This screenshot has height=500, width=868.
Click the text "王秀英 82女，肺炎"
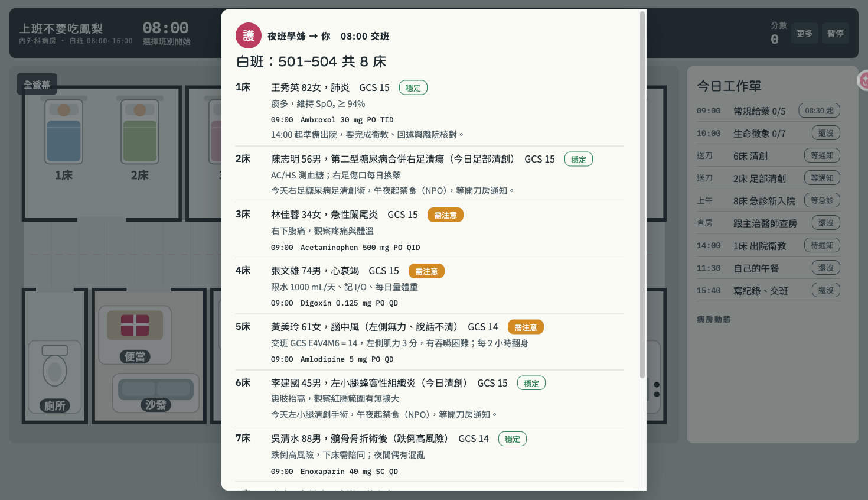coord(310,87)
